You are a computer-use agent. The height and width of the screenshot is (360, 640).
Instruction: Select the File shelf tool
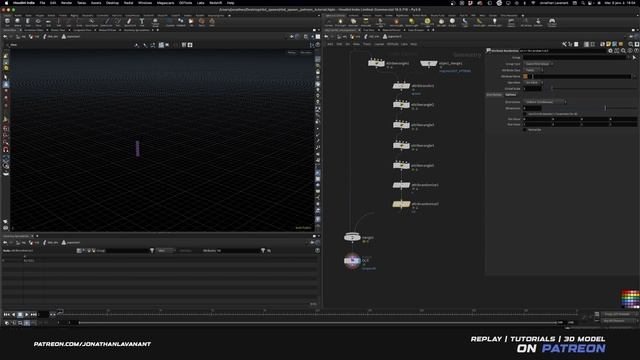pyautogui.click(x=191, y=21)
